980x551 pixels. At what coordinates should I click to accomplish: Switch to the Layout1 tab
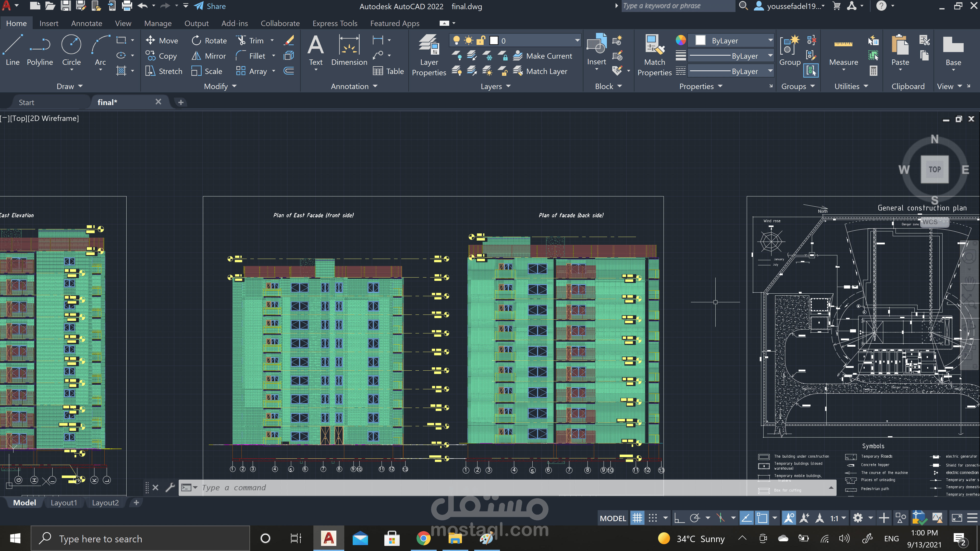coord(64,503)
